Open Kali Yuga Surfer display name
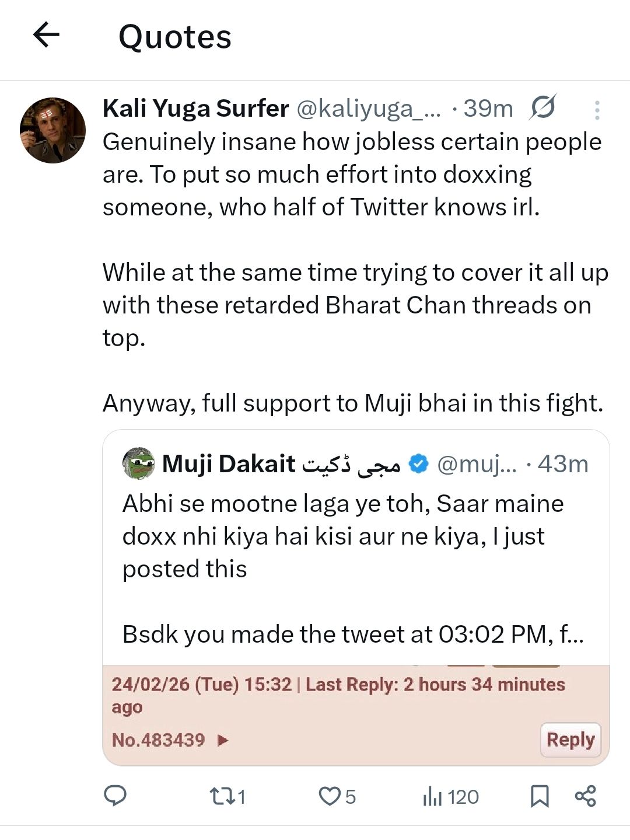 coord(195,109)
